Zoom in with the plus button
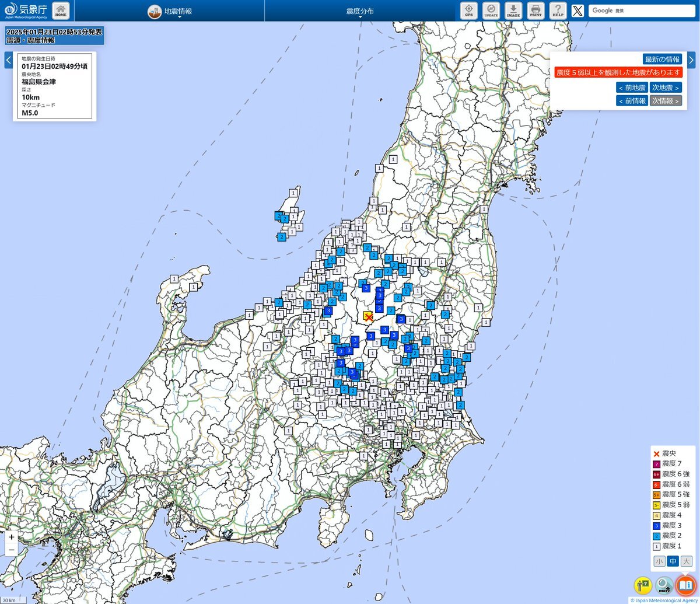 point(12,537)
